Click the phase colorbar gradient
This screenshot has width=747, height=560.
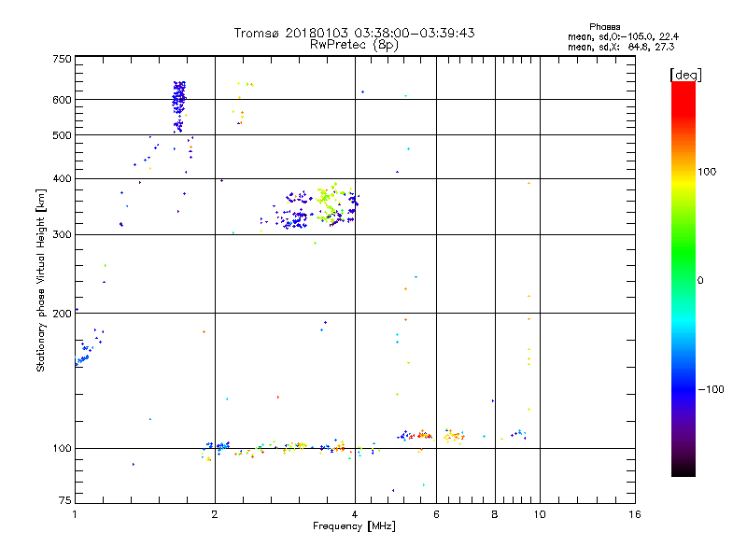coord(684,278)
